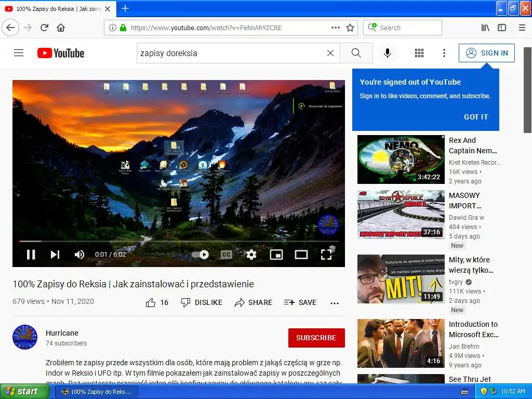Viewport: 532px width, 399px height.
Task: Click the Rex And Captain Nem... title
Action: (473, 145)
